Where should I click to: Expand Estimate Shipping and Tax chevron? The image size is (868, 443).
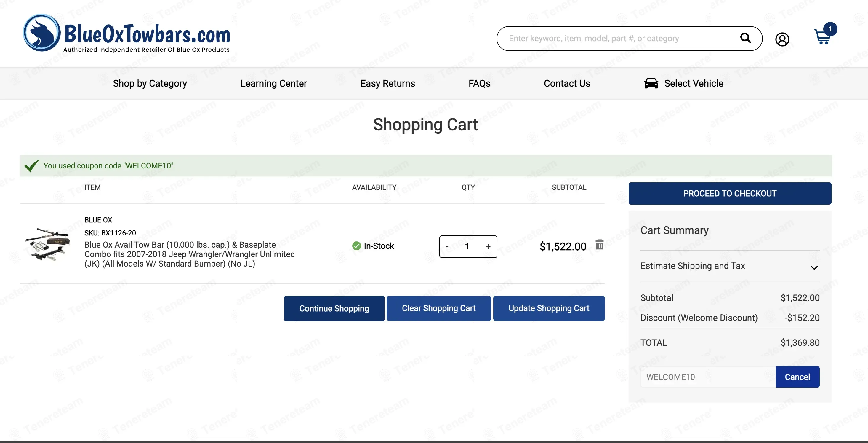[x=814, y=268]
